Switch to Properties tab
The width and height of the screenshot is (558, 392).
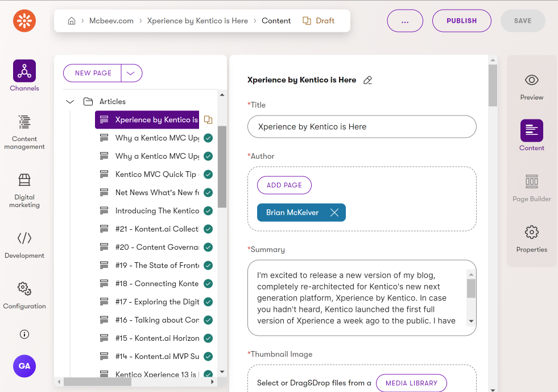532,239
